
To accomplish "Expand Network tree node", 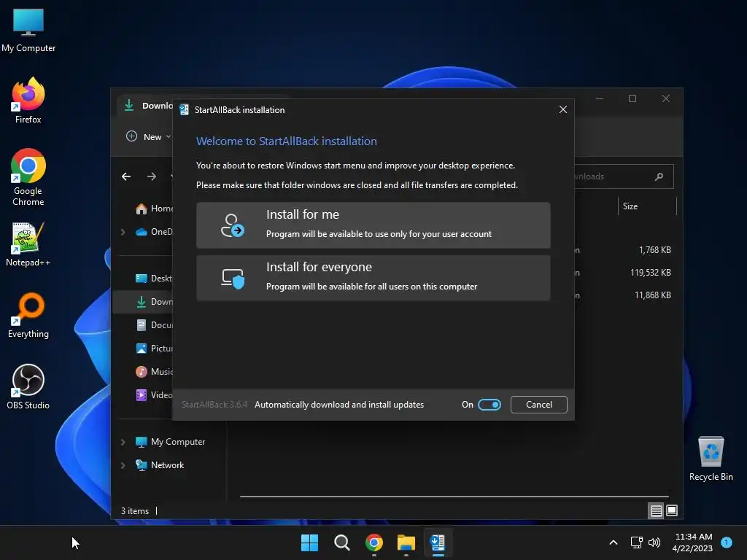I will click(123, 465).
